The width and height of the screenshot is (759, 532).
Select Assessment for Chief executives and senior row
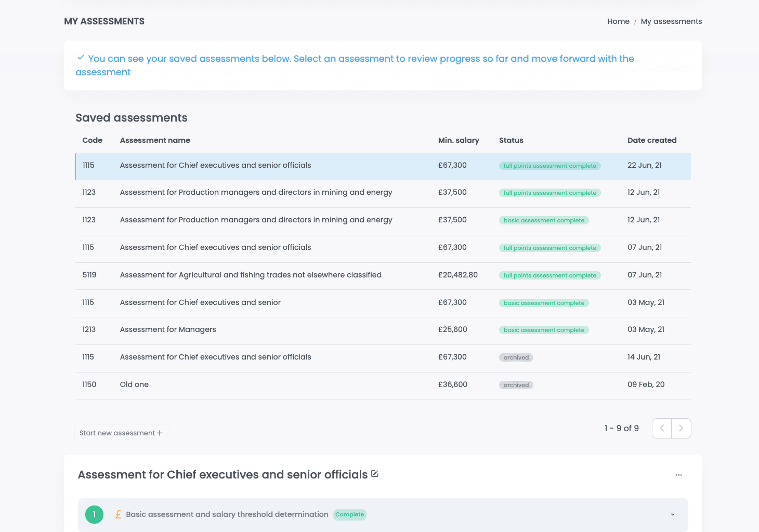pos(383,303)
